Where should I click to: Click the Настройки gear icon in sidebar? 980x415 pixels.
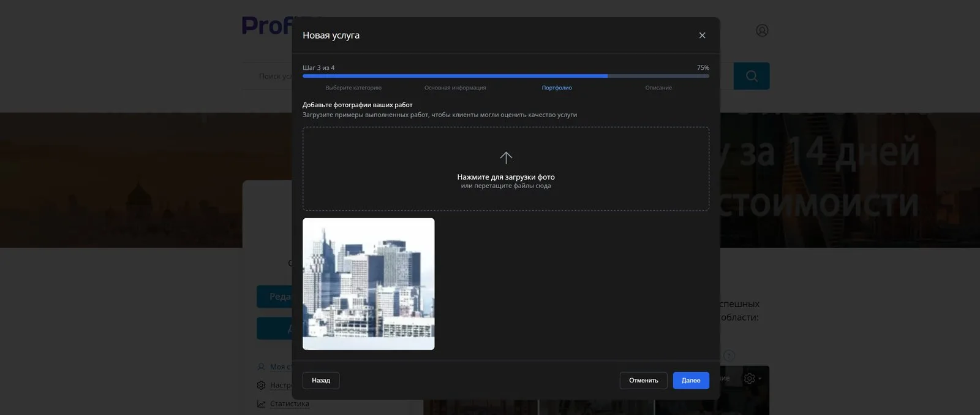(262, 386)
